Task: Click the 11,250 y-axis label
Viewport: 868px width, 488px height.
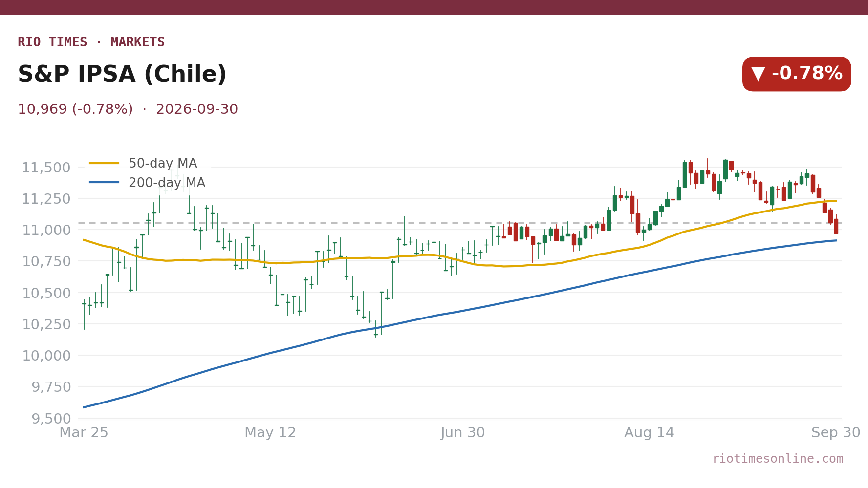Action: pos(46,199)
